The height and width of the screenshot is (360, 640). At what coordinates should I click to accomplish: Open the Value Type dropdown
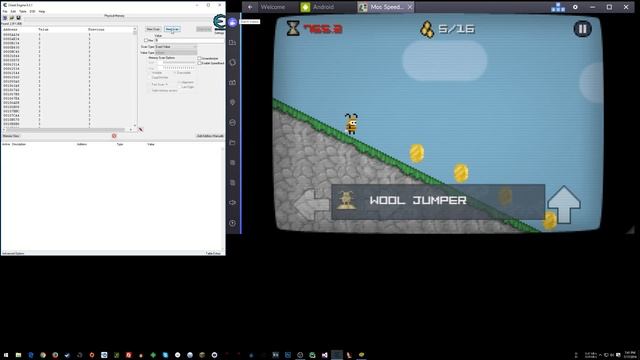pyautogui.click(x=176, y=53)
